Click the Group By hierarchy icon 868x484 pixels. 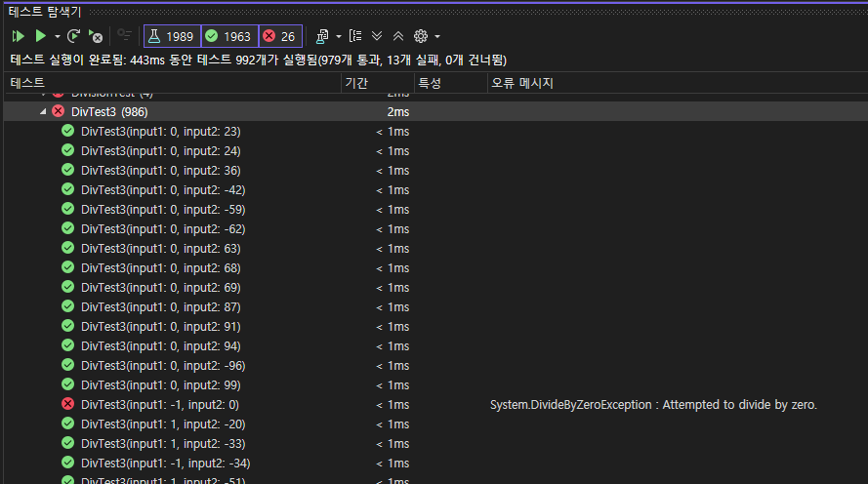pos(355,36)
